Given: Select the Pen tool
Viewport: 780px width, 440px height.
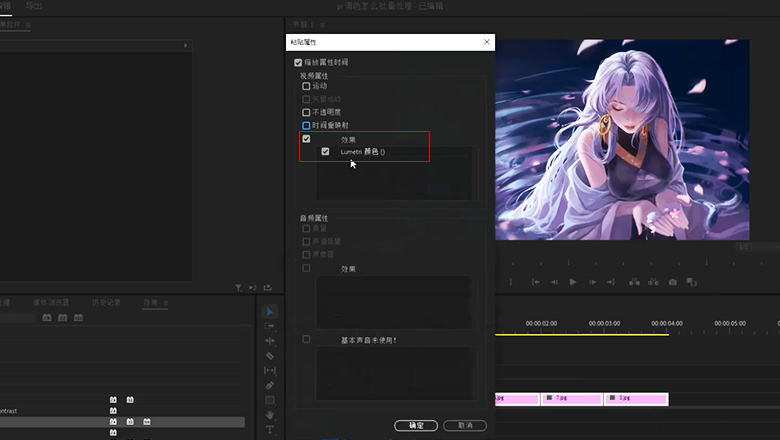Looking at the screenshot, I should [270, 385].
